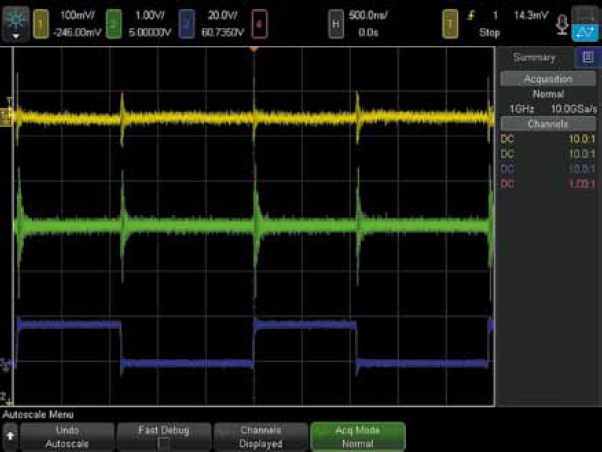Click the rising edge trigger slope icon
This screenshot has height=452, width=602.
[471, 15]
